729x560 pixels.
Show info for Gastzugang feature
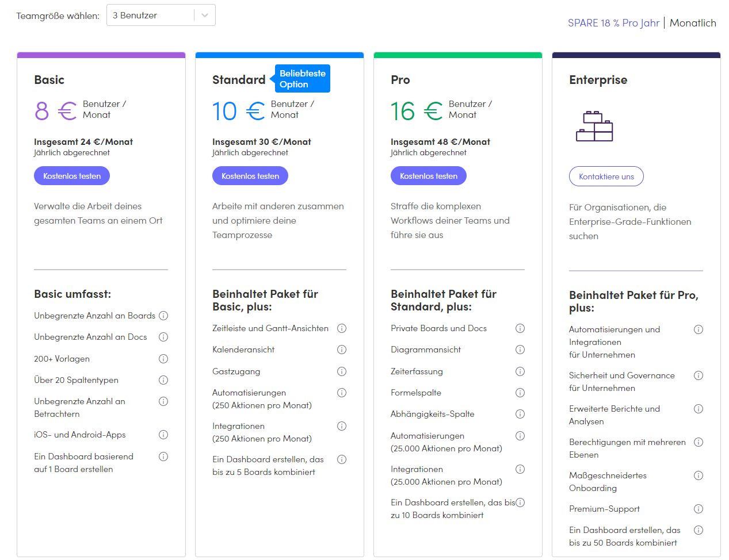click(x=342, y=371)
